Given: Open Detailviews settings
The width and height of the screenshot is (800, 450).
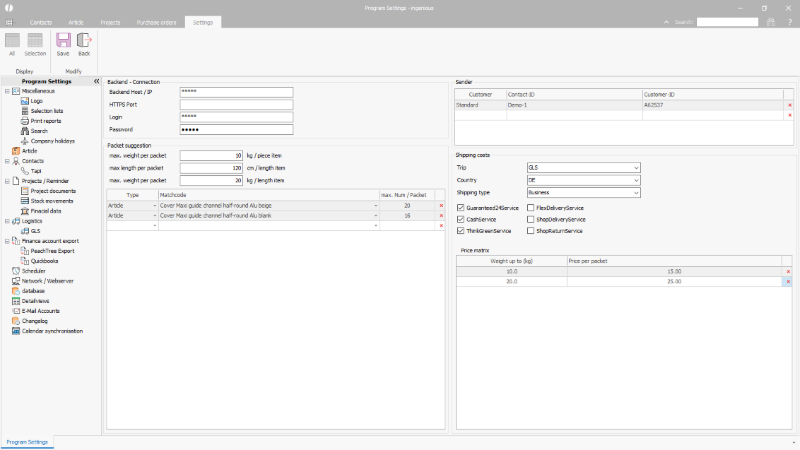Looking at the screenshot, I should pyautogui.click(x=35, y=301).
